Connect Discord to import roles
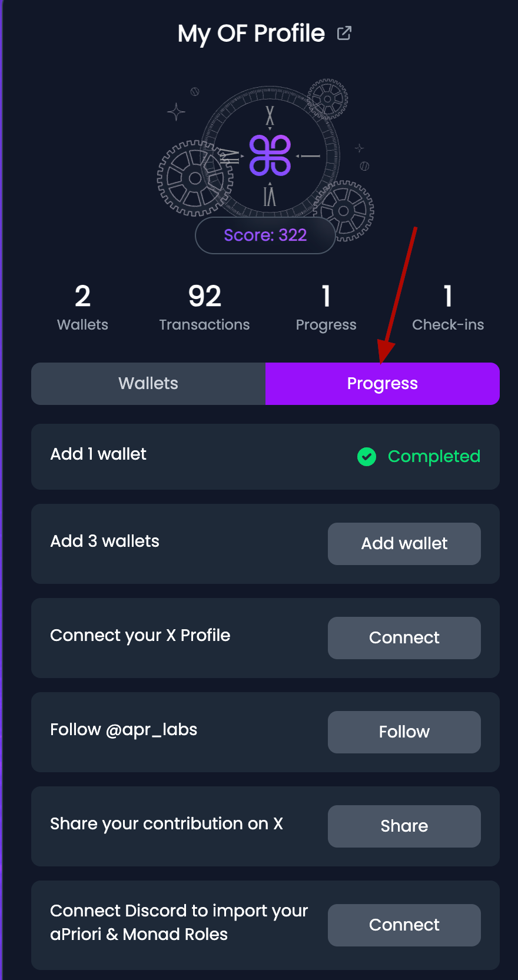The image size is (518, 980). [x=404, y=925]
